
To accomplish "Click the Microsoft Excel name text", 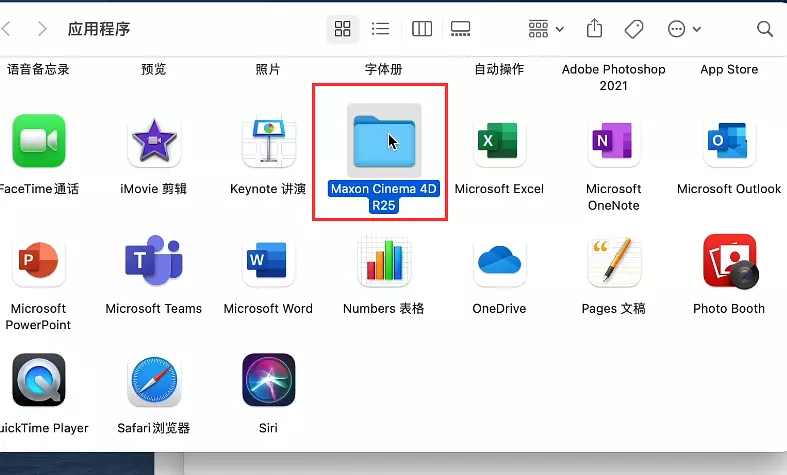I will pos(499,189).
